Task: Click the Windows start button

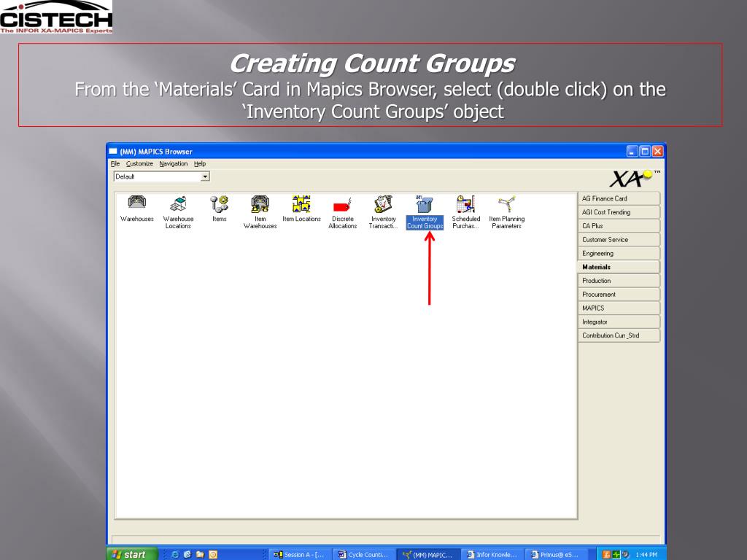Action: 133,554
